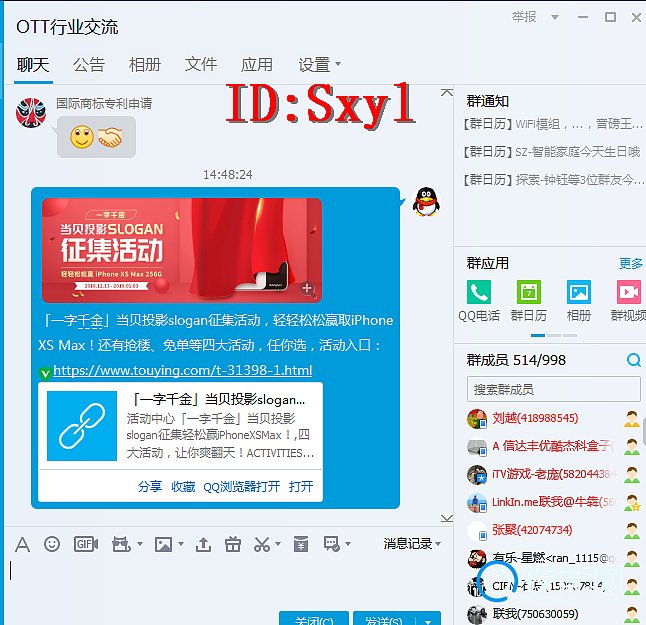Click the chain link icon in preview card
This screenshot has height=625, width=646.
[82, 426]
